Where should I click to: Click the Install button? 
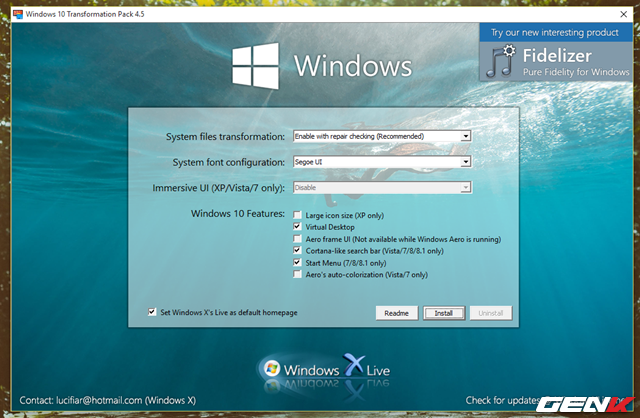coord(444,313)
